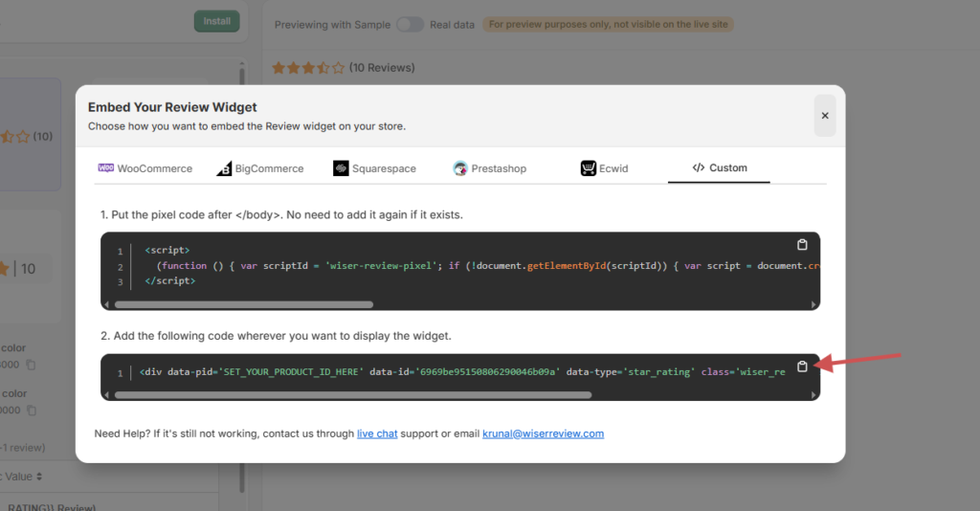Click the Prestashop logo icon
980x511 pixels.
460,168
